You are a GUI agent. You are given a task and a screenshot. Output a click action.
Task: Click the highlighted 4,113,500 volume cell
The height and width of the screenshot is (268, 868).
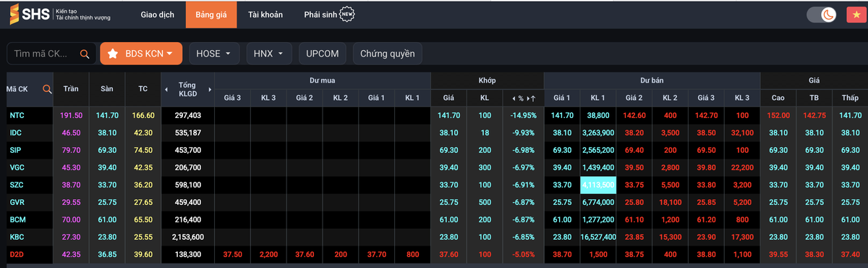[x=597, y=185]
